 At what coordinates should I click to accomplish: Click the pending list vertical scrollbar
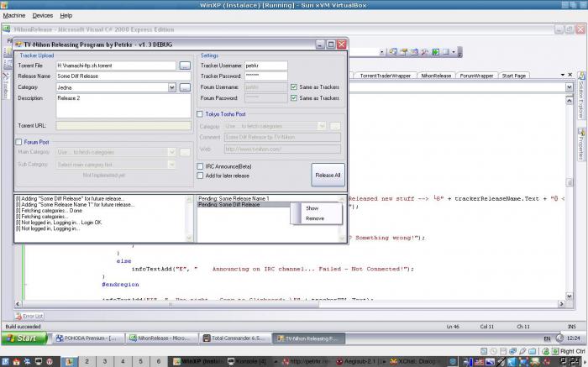coord(342,218)
